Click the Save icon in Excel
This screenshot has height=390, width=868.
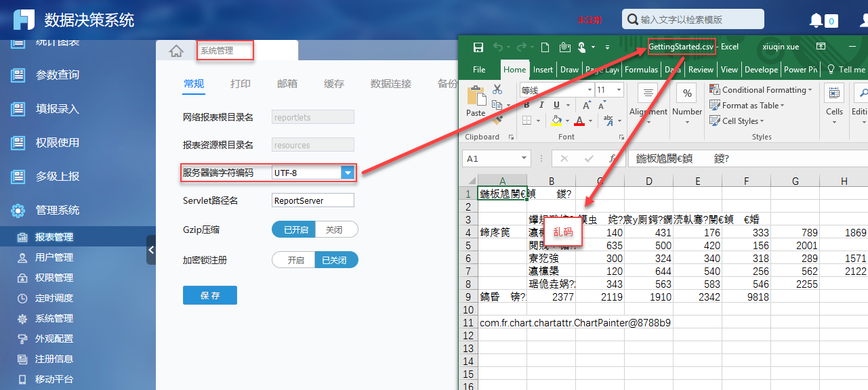(478, 46)
